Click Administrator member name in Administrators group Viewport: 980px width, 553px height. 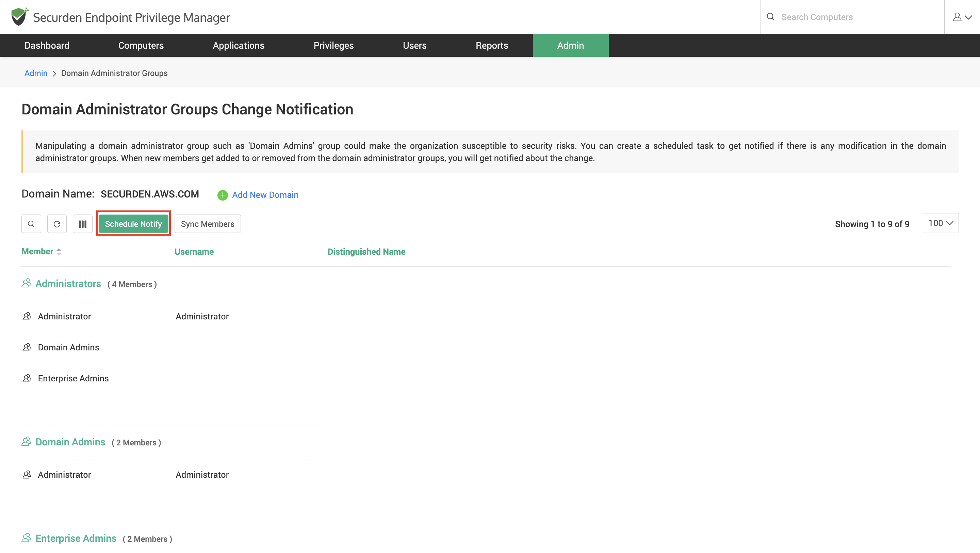[x=64, y=316]
